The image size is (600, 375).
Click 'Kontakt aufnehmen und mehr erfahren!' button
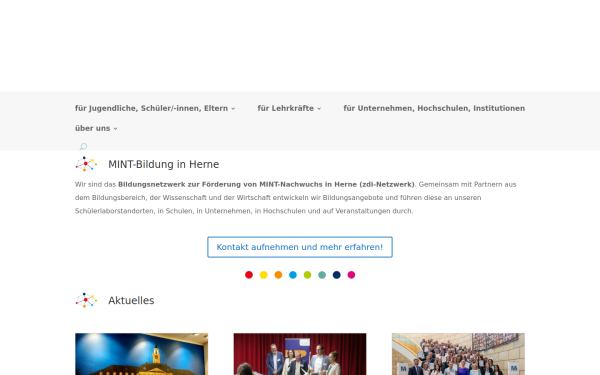300,247
